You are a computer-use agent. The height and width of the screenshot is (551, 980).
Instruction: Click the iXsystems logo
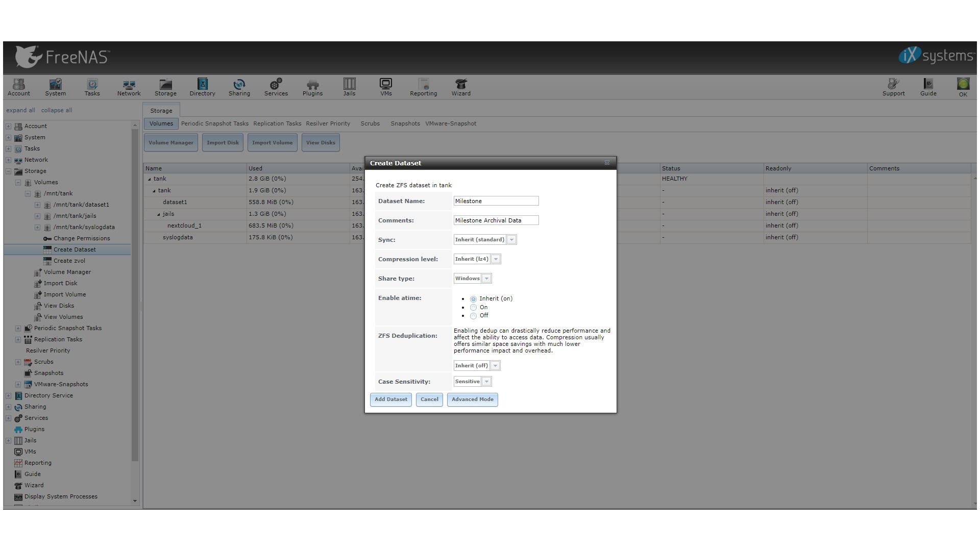936,55
